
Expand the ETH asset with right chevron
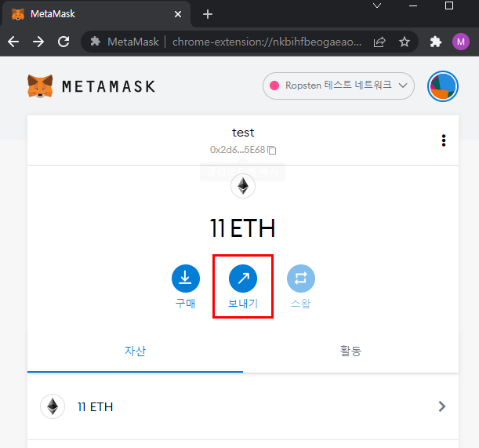(x=441, y=406)
